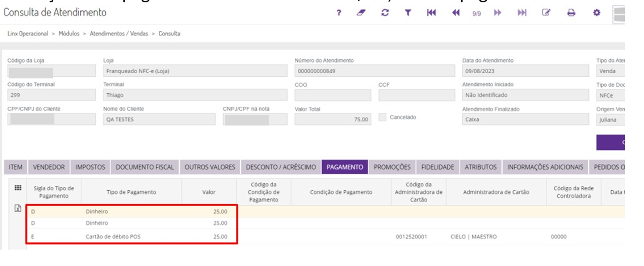Image resolution: width=644 pixels, height=266 pixels.
Task: Click the Atendimento Iniciado field
Action: coord(525,95)
